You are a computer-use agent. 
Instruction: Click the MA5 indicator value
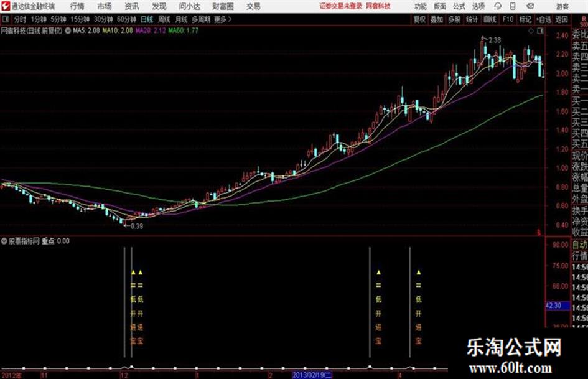pyautogui.click(x=86, y=30)
